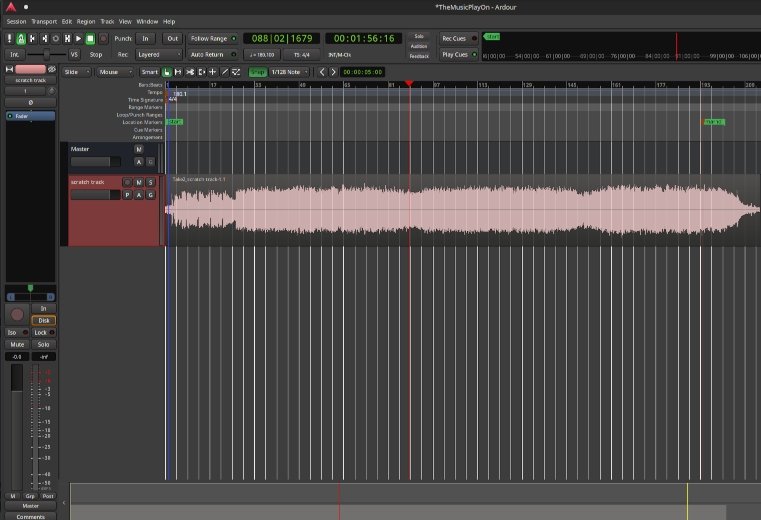This screenshot has width=761, height=520.
Task: Arm record on mixer strip round button
Action: 17,315
